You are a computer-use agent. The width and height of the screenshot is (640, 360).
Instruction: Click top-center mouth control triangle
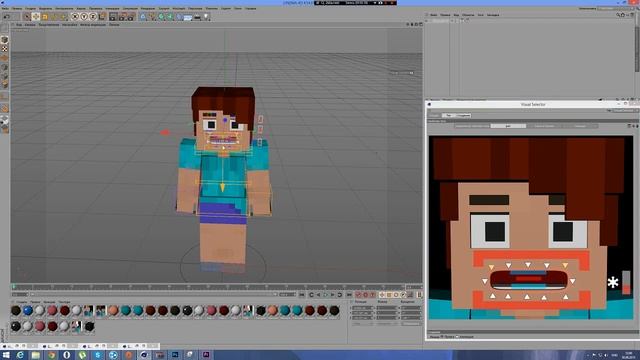tap(528, 265)
